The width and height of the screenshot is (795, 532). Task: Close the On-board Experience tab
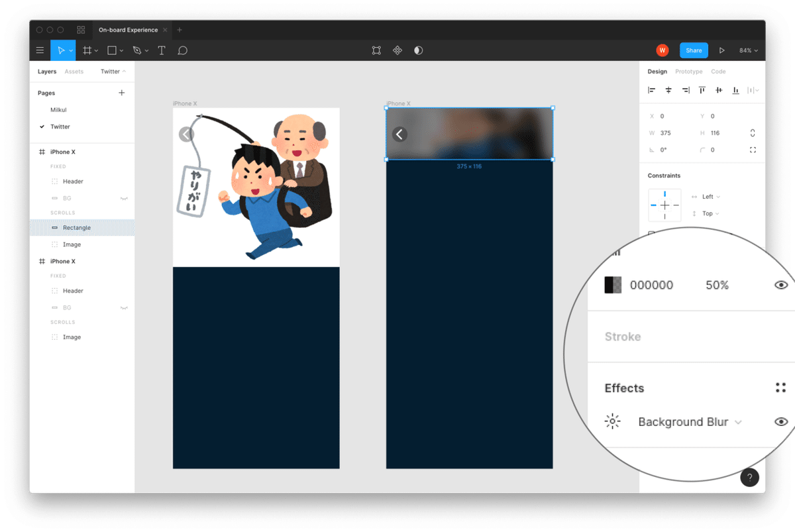click(x=165, y=30)
